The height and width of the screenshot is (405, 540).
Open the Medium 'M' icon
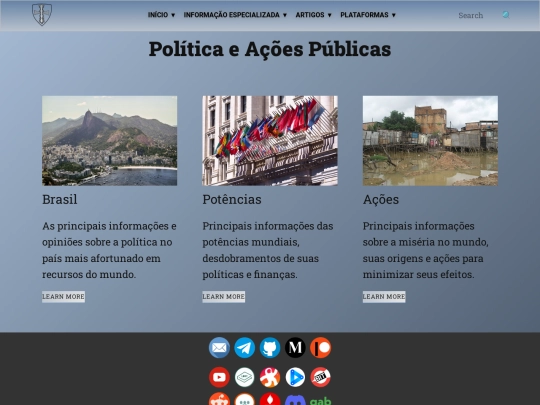(295, 347)
